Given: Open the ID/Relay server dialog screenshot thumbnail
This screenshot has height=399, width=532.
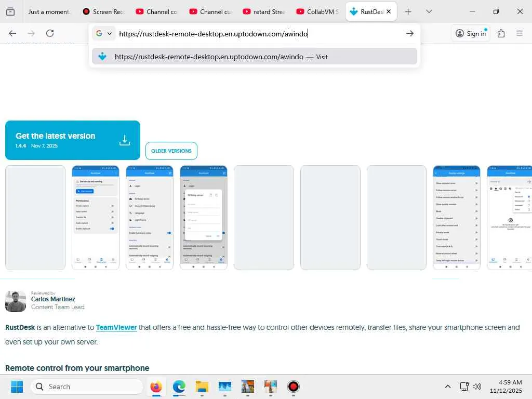Looking at the screenshot, I should 204,218.
